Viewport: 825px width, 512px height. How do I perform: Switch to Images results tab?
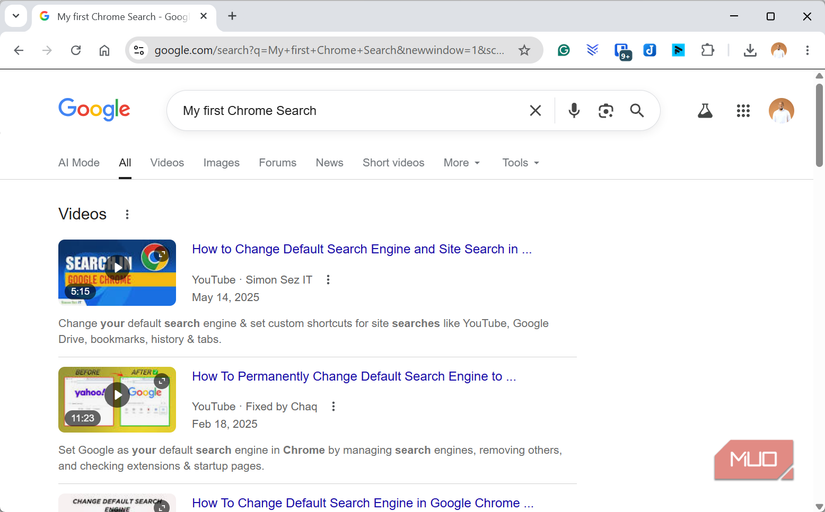pos(221,163)
